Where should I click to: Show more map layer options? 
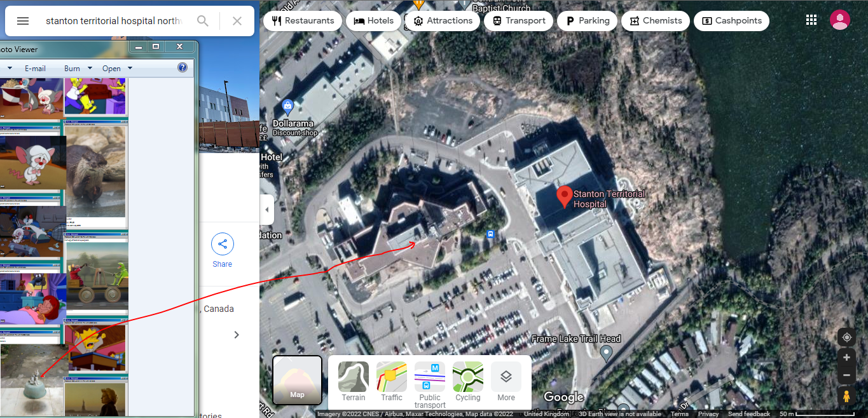pyautogui.click(x=506, y=382)
